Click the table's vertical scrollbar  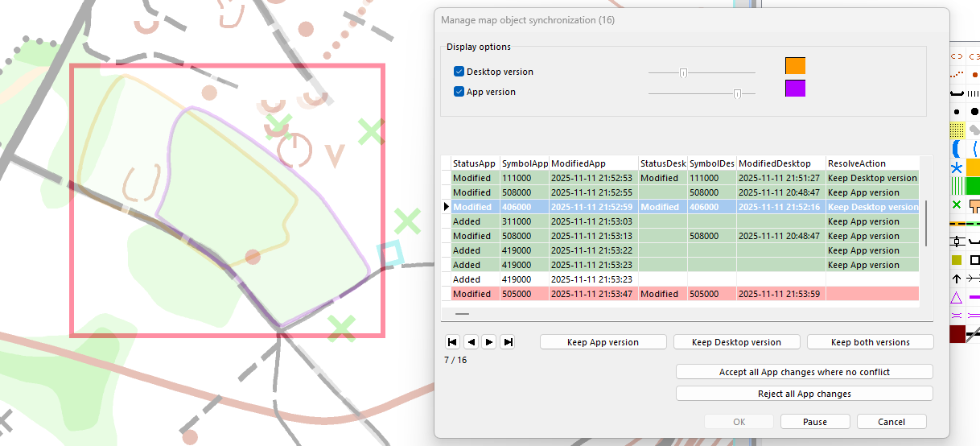coord(926,223)
